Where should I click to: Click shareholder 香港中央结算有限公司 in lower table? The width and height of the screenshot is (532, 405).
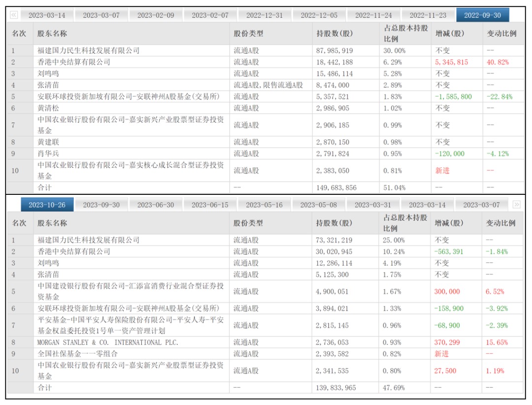click(x=74, y=251)
